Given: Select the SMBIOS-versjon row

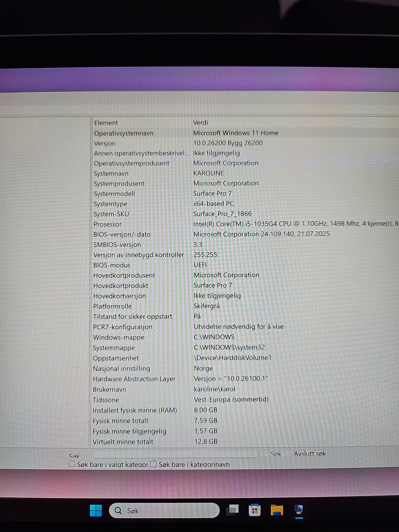Looking at the screenshot, I should tap(246, 244).
